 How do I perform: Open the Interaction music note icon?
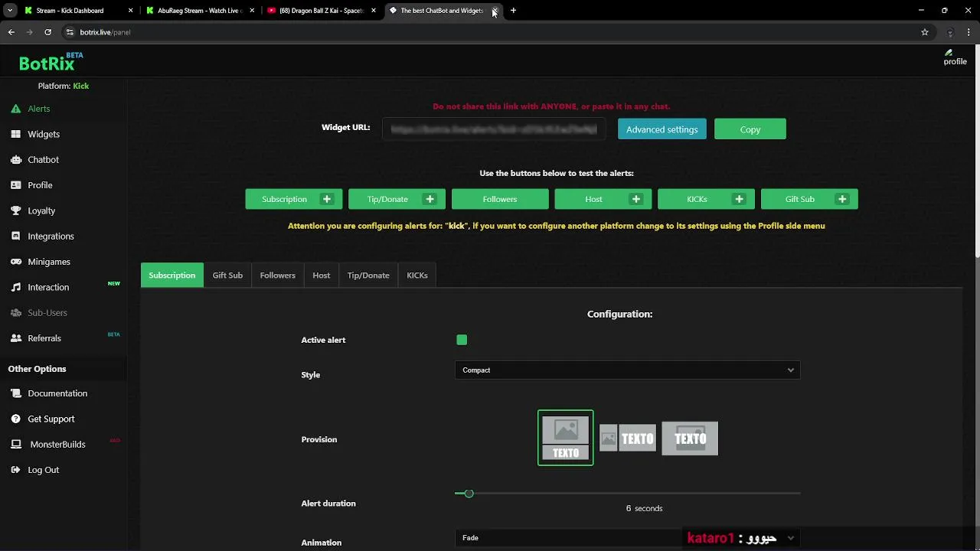pyautogui.click(x=15, y=287)
